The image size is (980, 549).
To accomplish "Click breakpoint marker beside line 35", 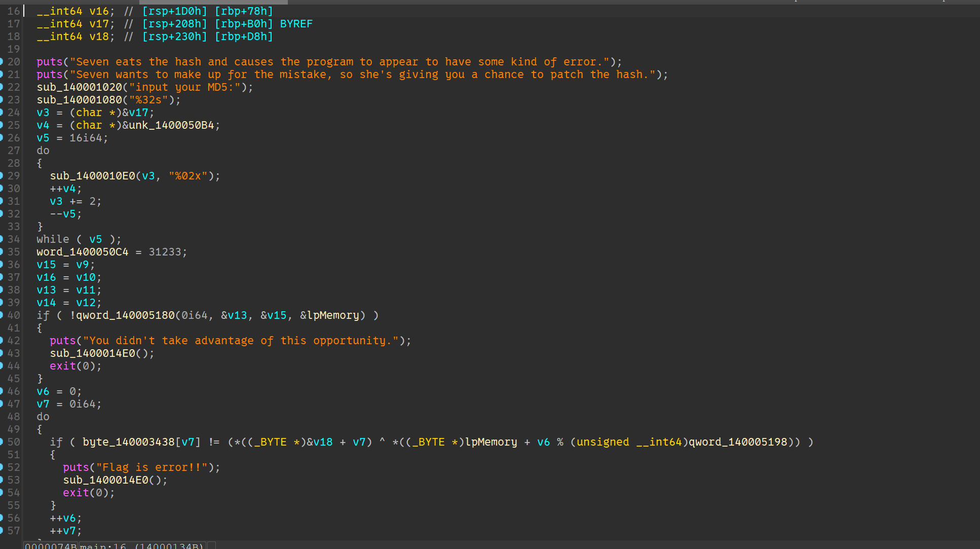I will click(2, 252).
